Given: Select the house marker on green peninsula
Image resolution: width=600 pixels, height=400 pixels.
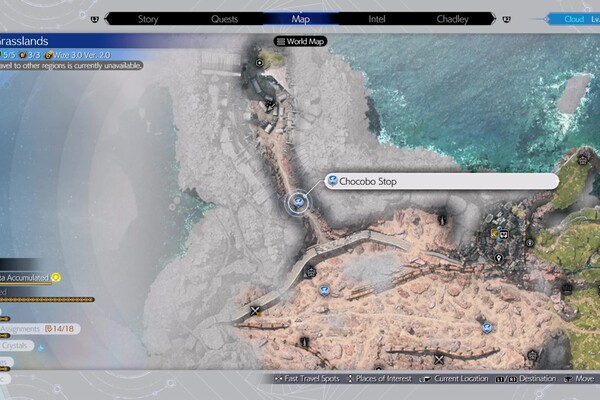Looking at the screenshot, I should 583,160.
